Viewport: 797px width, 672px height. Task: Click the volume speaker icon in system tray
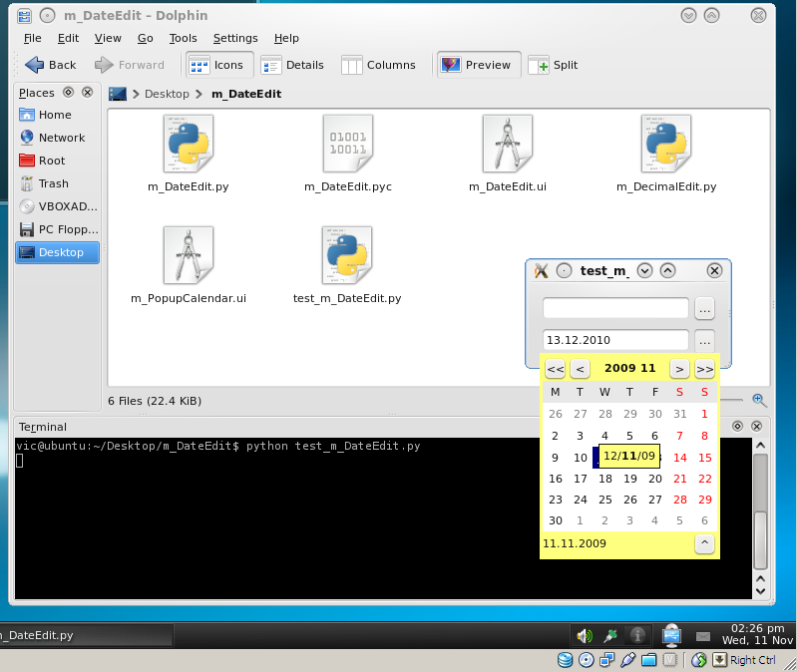click(x=584, y=635)
